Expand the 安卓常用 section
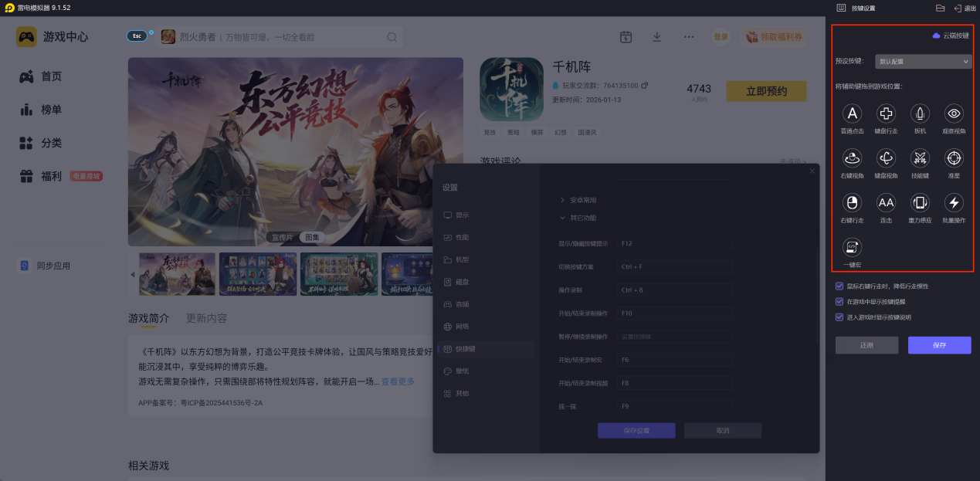The image size is (980, 481). pyautogui.click(x=578, y=200)
